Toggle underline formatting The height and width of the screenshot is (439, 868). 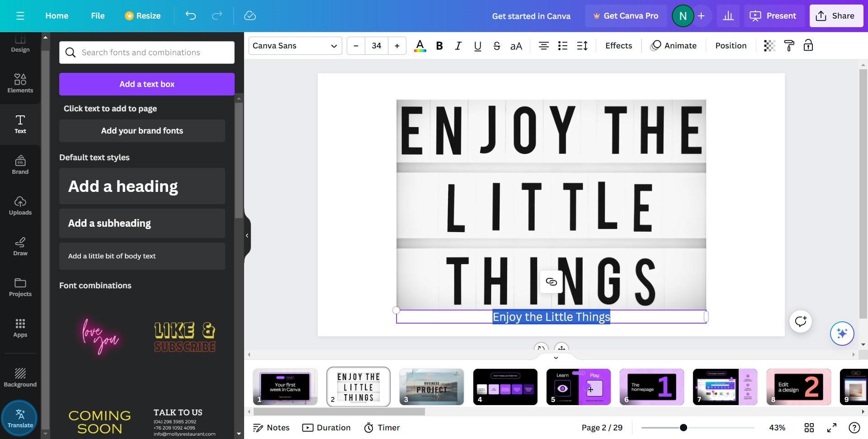click(477, 46)
